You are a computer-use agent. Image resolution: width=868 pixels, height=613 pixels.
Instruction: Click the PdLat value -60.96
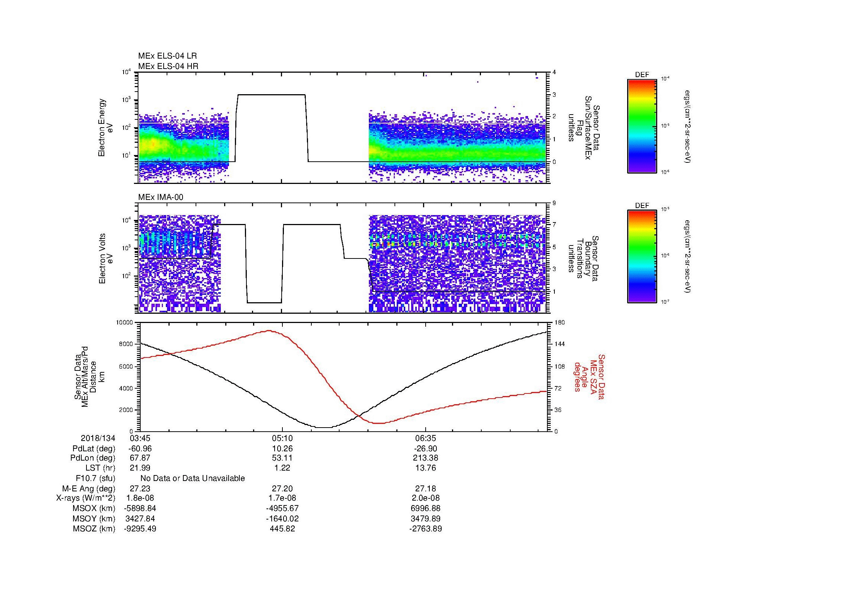coord(140,449)
